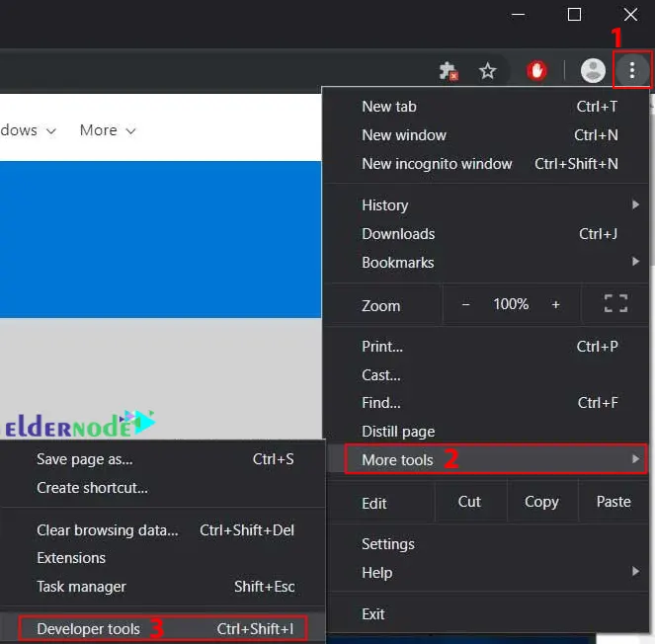Open the Chrome three-dot menu button
This screenshot has height=644, width=655.
coord(632,70)
